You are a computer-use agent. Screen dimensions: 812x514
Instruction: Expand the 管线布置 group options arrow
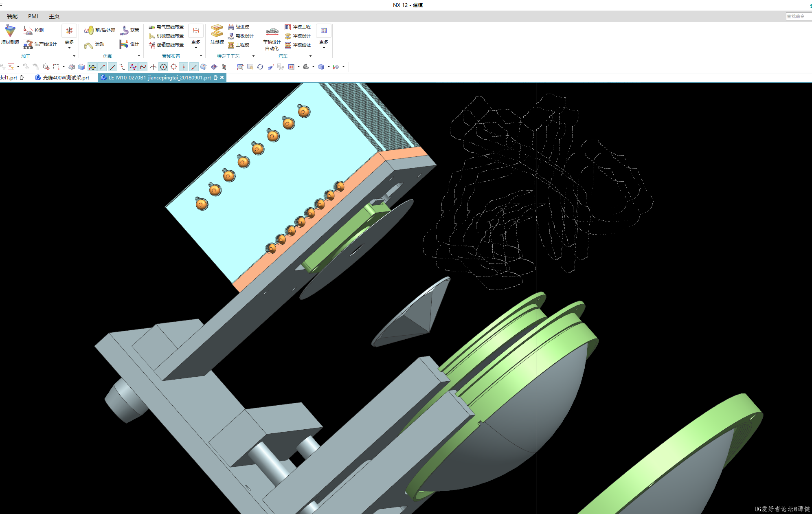(201, 56)
